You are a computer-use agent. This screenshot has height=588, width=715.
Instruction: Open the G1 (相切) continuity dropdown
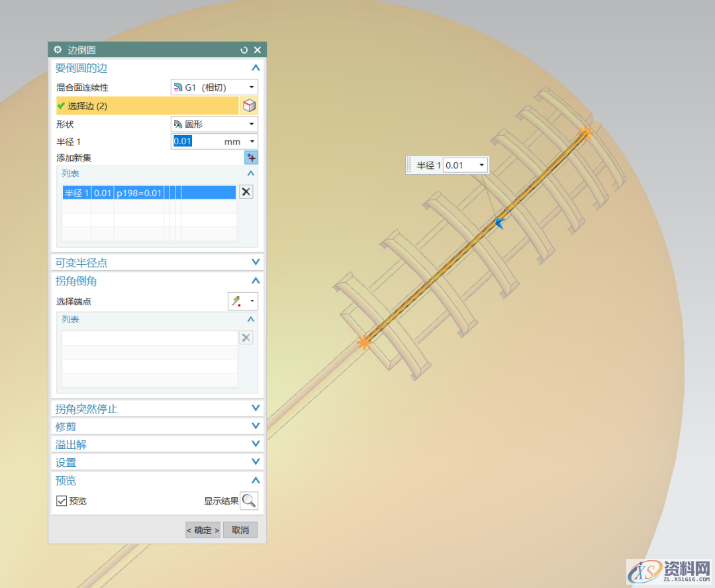(215, 87)
